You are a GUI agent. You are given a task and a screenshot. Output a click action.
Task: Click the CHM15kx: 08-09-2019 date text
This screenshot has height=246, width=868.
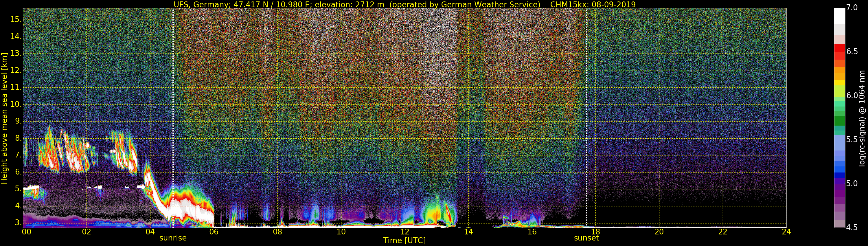click(593, 4)
